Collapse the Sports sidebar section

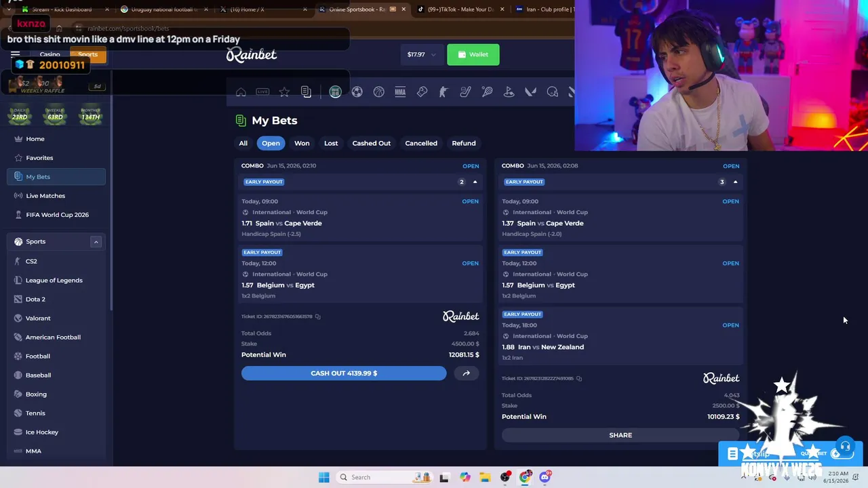tap(96, 242)
